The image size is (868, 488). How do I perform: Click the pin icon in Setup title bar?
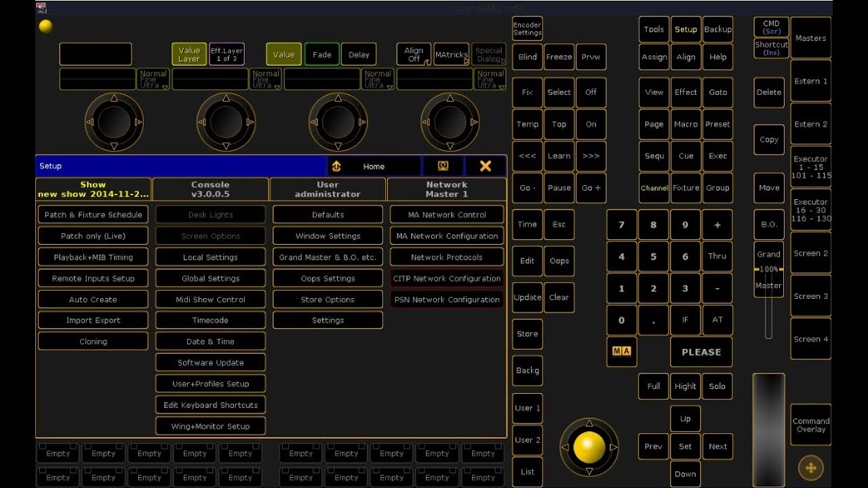(336, 166)
